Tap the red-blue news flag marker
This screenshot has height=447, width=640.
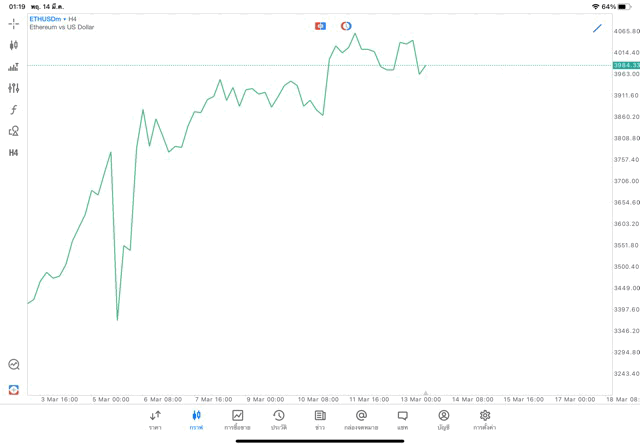coord(320,26)
